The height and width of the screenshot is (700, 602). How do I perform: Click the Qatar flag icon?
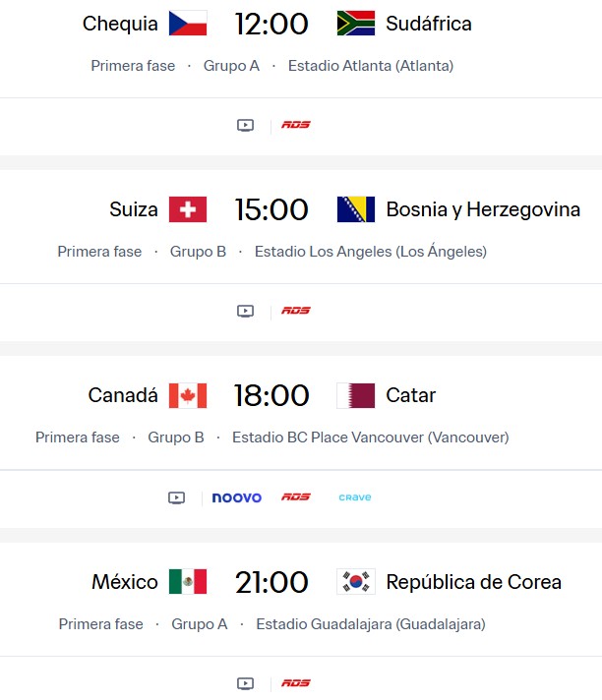355,395
